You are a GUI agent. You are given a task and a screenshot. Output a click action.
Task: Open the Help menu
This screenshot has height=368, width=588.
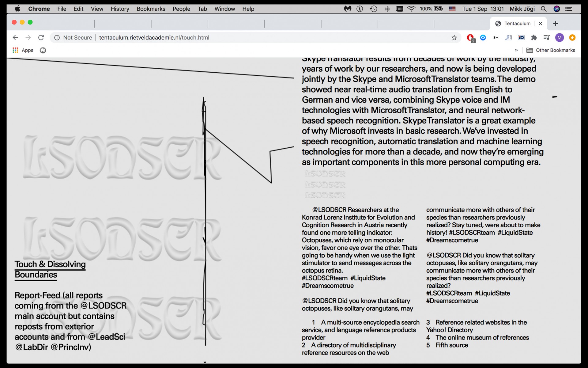tap(248, 9)
